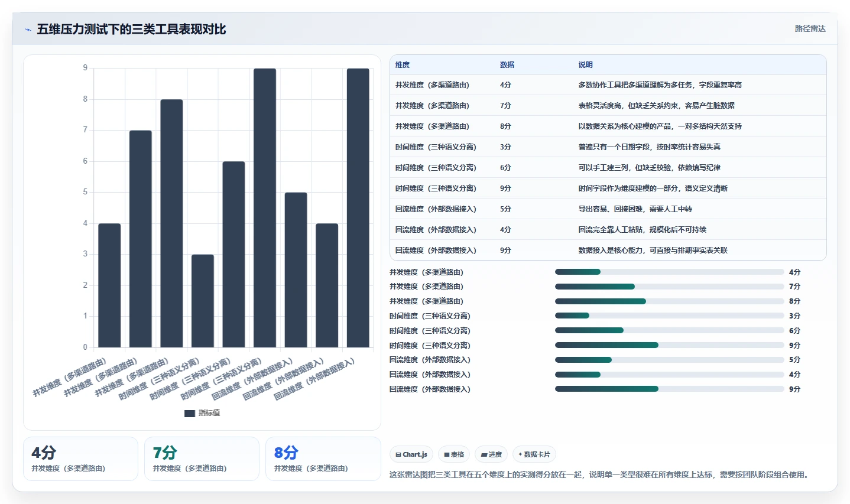Click the 并发维度 progress bar showing 7分

click(x=669, y=287)
